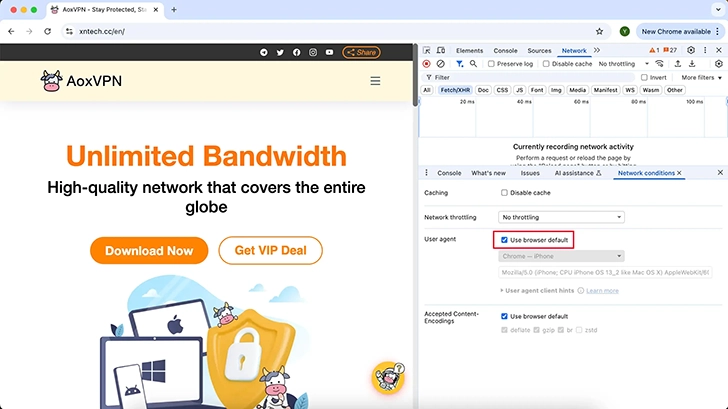Show more DevTools tabs via double chevron
The width and height of the screenshot is (728, 409).
pyautogui.click(x=597, y=50)
